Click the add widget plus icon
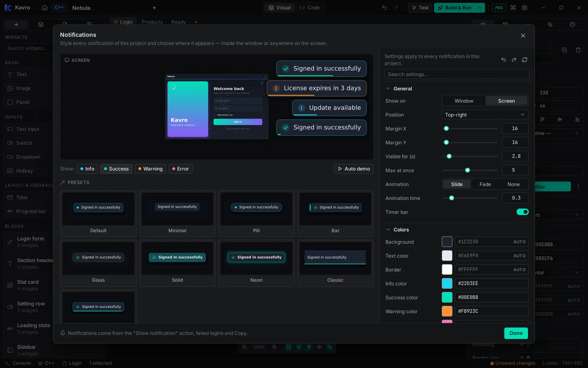This screenshot has width=588, height=368. [16, 25]
